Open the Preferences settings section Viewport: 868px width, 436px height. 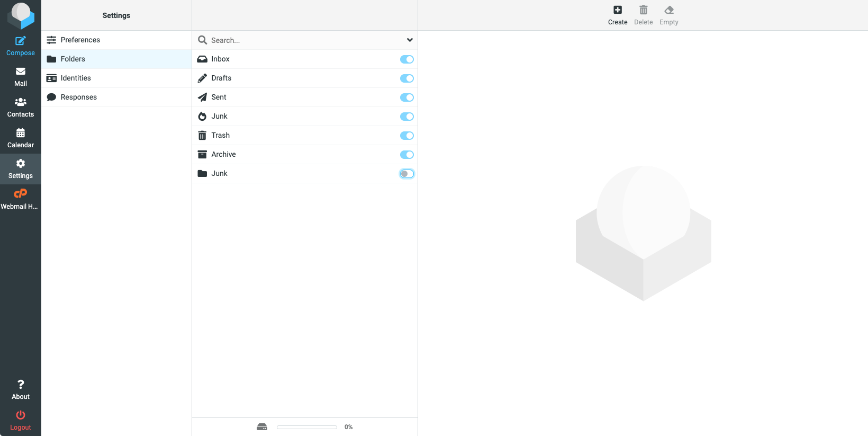point(116,40)
